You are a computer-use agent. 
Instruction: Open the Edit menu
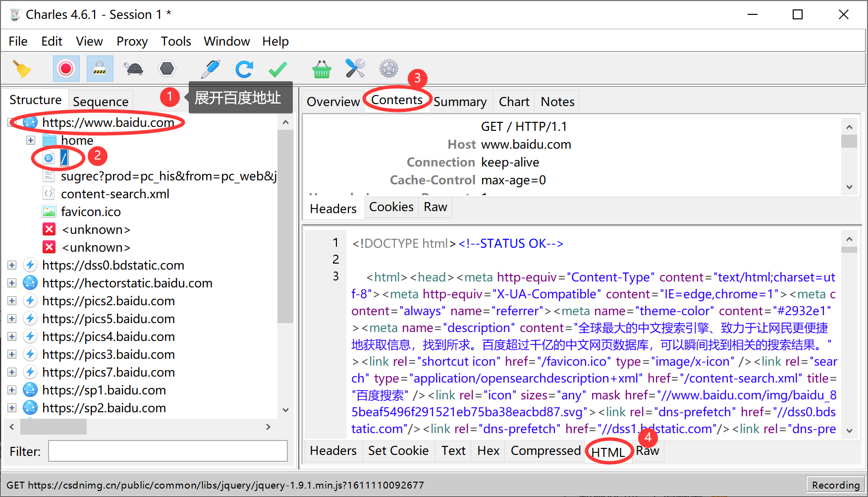[52, 41]
